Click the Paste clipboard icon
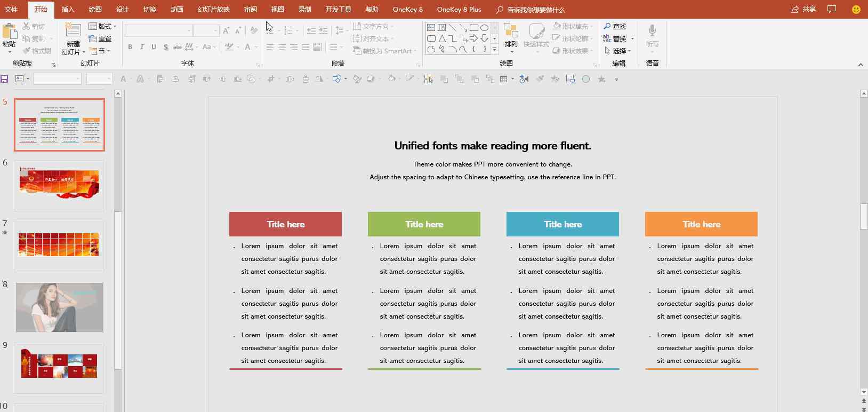 9,31
